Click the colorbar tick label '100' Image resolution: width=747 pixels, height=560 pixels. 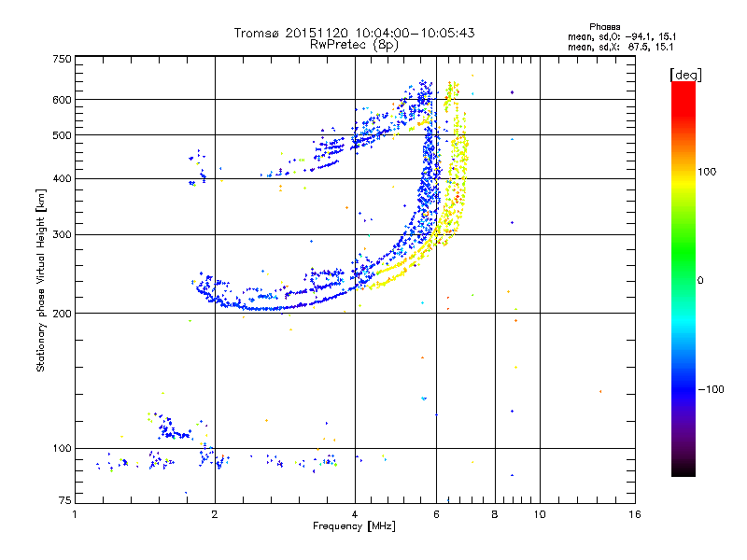[707, 172]
